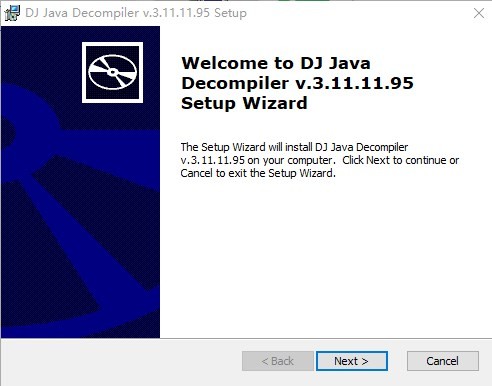The width and height of the screenshot is (492, 386).
Task: Click the grey footer area left of the Back button
Action: pyautogui.click(x=120, y=361)
